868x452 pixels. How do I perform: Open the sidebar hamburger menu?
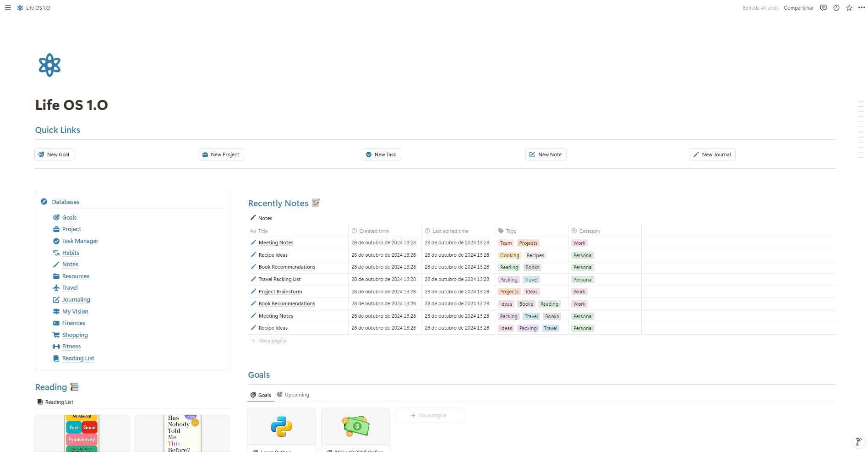point(8,8)
